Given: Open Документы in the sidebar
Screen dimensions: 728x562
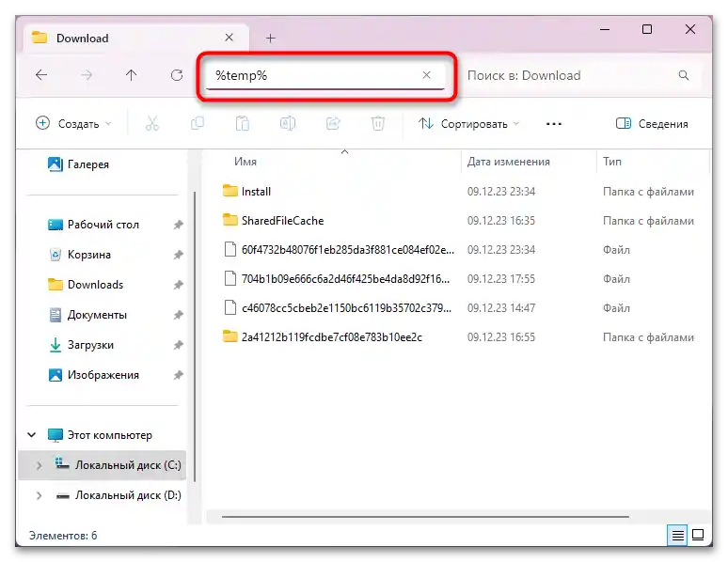Looking at the screenshot, I should point(87,315).
